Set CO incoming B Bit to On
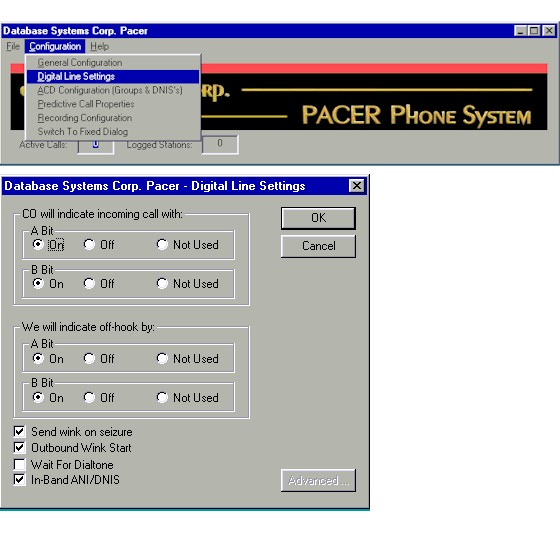The height and width of the screenshot is (539, 560). pos(48,284)
